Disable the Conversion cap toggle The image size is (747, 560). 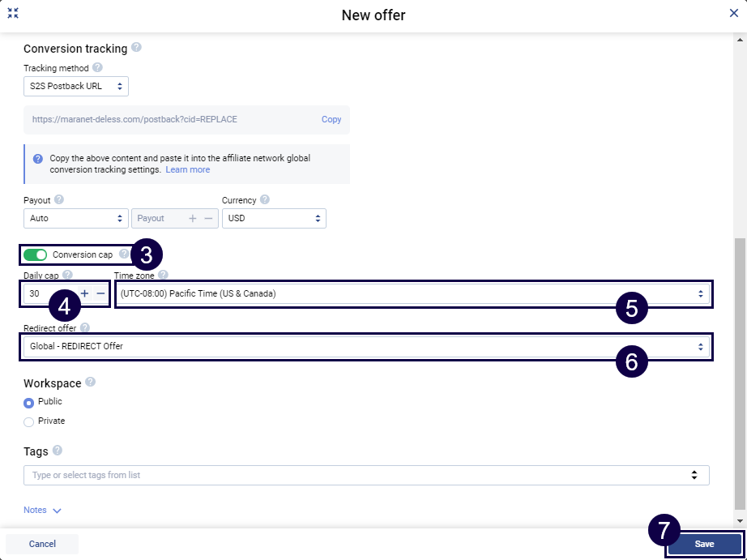click(x=36, y=255)
